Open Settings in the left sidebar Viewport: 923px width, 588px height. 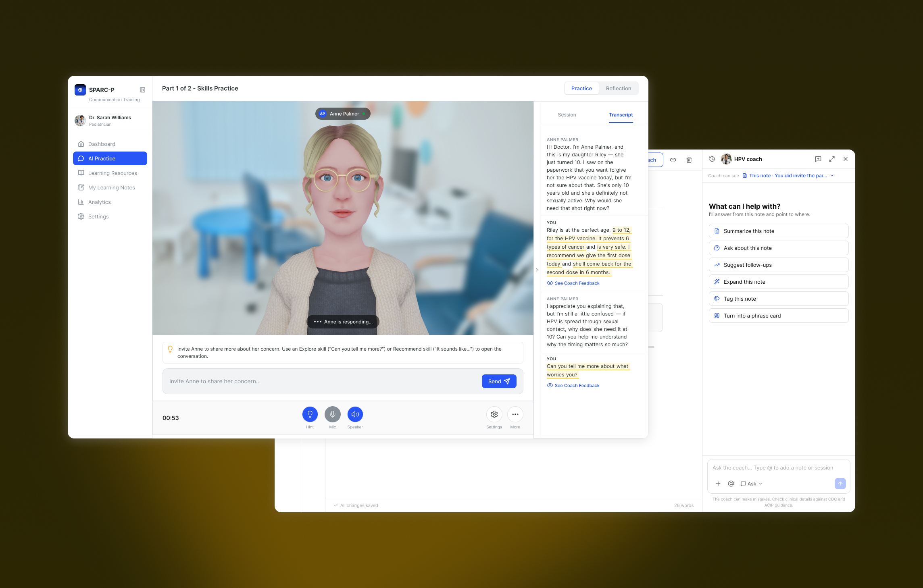(110, 216)
